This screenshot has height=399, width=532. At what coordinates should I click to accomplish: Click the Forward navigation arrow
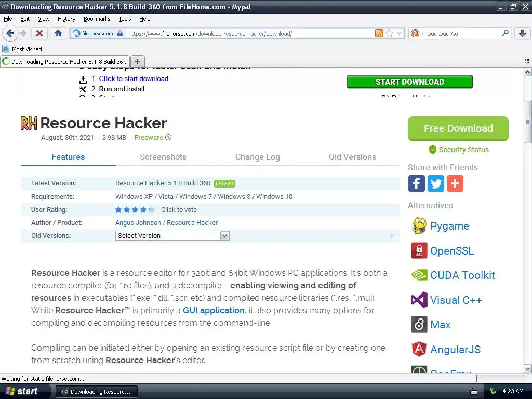tap(23, 33)
